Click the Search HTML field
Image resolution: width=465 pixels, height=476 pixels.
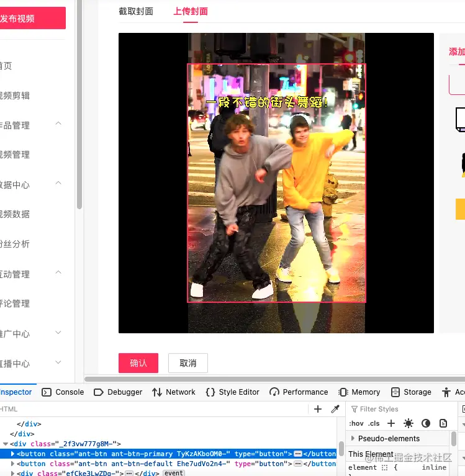153,409
